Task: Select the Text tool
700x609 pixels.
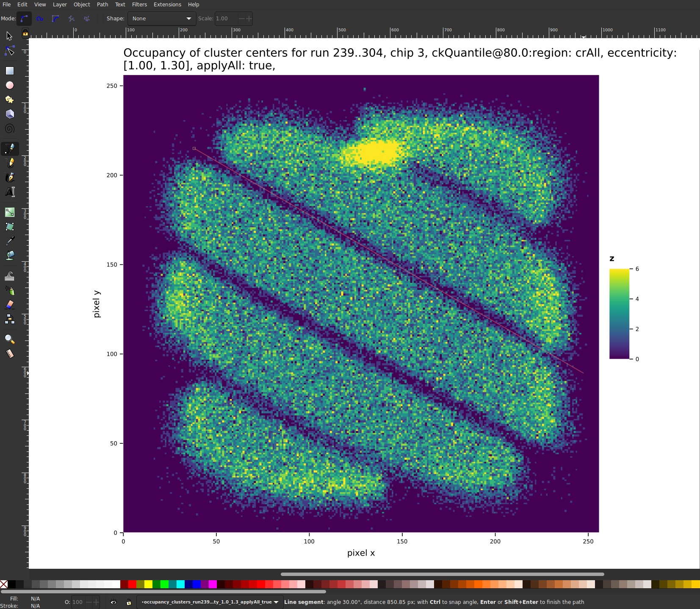Action: click(9, 192)
